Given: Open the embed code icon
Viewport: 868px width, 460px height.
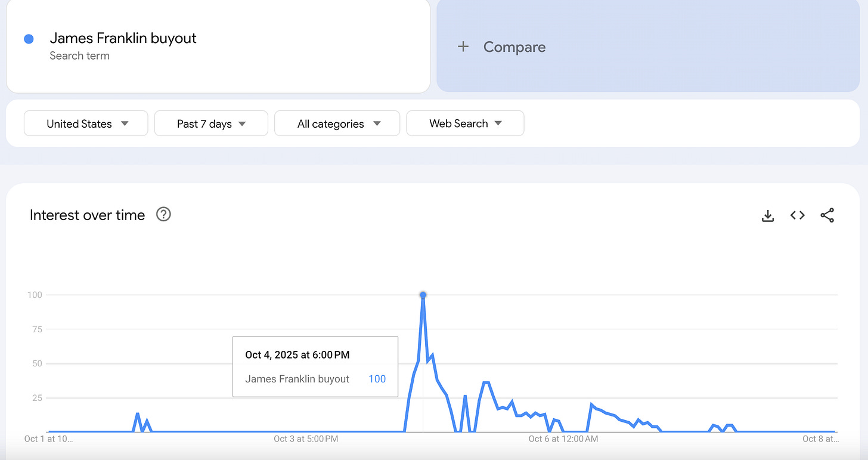Looking at the screenshot, I should 798,215.
